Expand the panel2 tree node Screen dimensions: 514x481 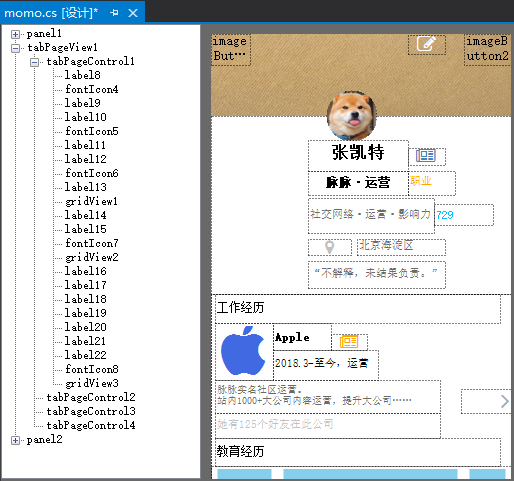click(15, 440)
